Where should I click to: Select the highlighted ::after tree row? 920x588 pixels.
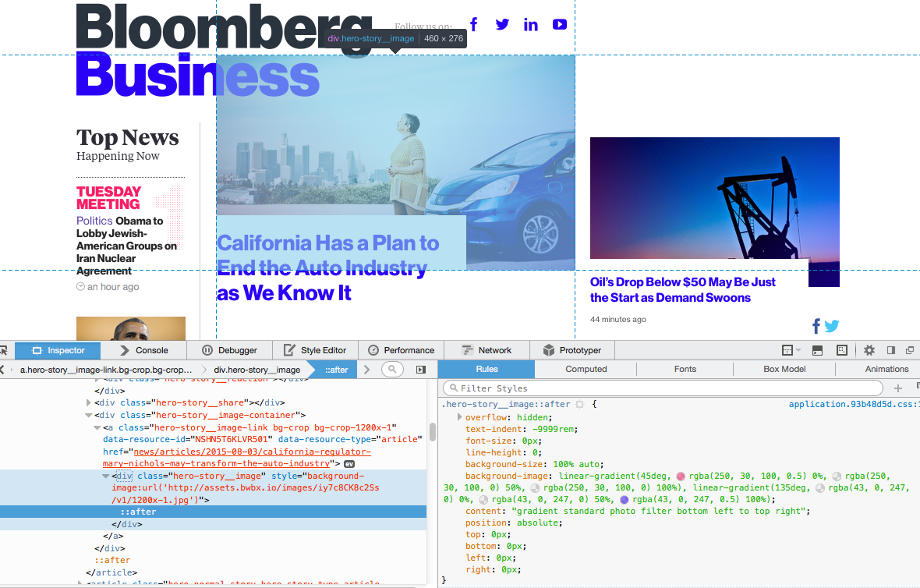213,512
